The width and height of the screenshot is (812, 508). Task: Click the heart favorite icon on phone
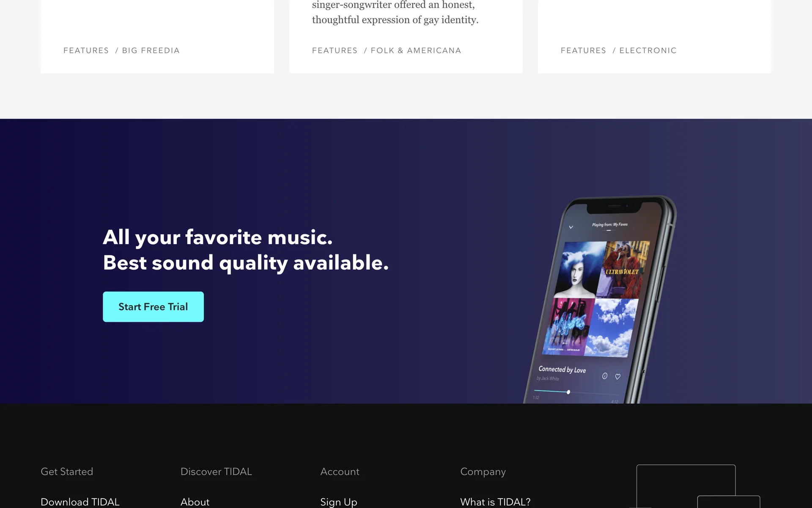(x=618, y=376)
